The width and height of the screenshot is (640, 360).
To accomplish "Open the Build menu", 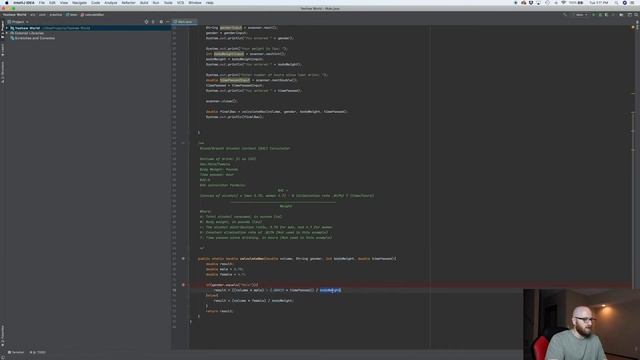I will point(144,2).
